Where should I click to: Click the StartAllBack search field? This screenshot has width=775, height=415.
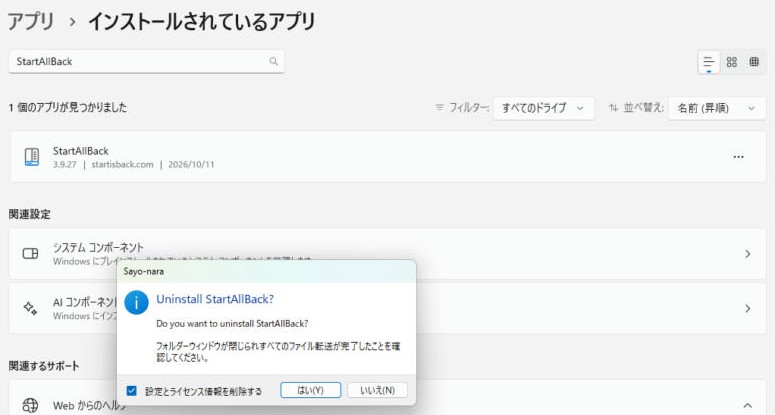pyautogui.click(x=146, y=61)
